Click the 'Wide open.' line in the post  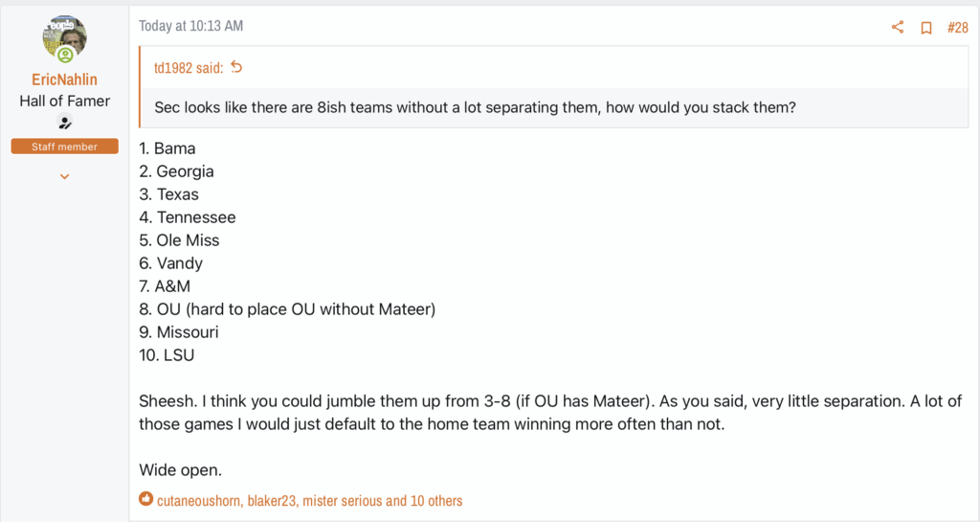(178, 469)
